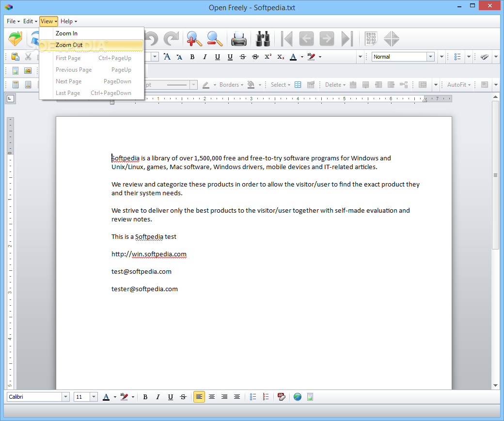Expand the table Select dropdown
This screenshot has height=421, width=504.
[280, 84]
